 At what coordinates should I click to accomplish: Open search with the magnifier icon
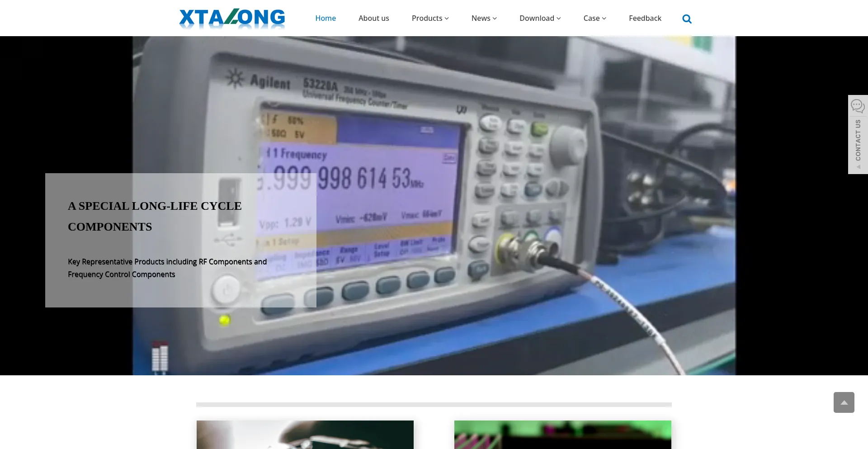pyautogui.click(x=687, y=19)
